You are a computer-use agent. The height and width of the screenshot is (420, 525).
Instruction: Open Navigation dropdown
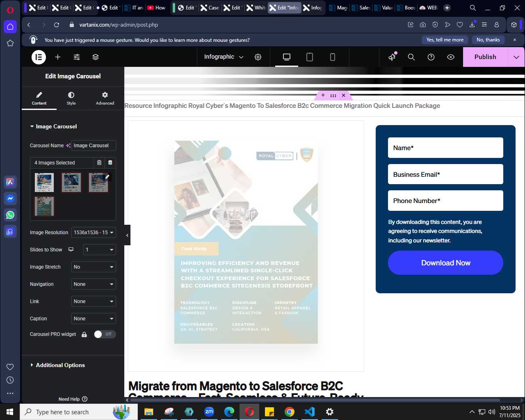(94, 284)
